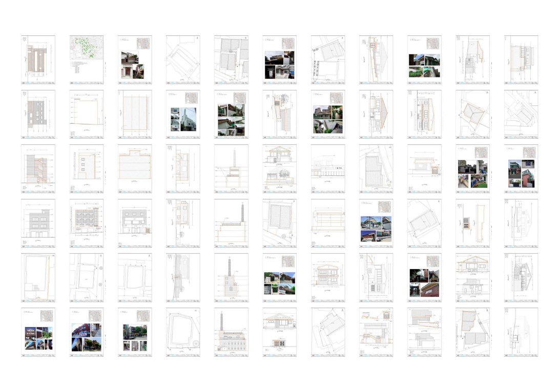Viewport: 559px width, 392px height.
Task: Select the first elevation sheet in the fourth row
Action: click(38, 223)
